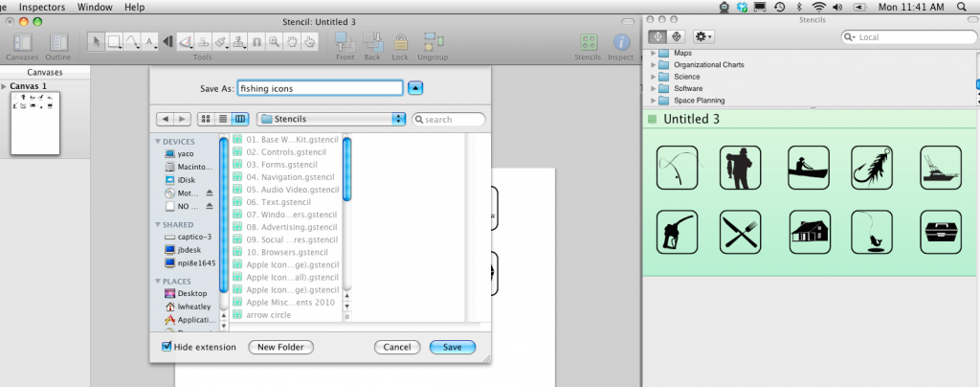Expand the Science stencil folder
980x387 pixels.
tap(654, 77)
